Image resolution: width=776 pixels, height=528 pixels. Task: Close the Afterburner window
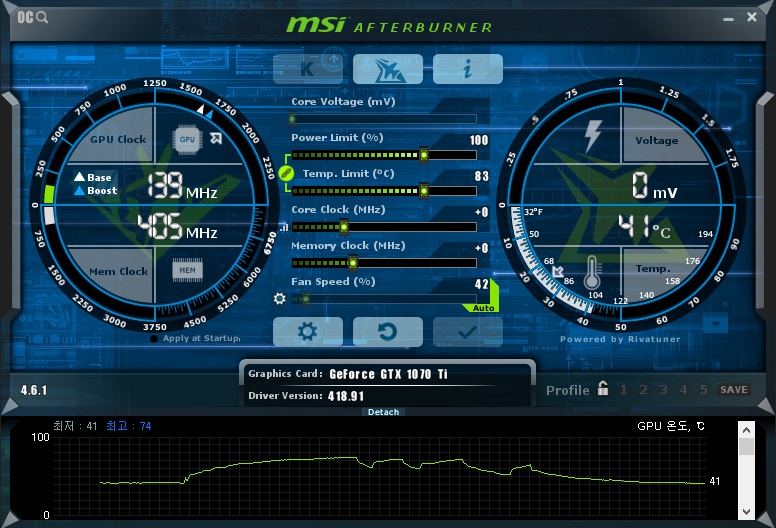(x=752, y=17)
